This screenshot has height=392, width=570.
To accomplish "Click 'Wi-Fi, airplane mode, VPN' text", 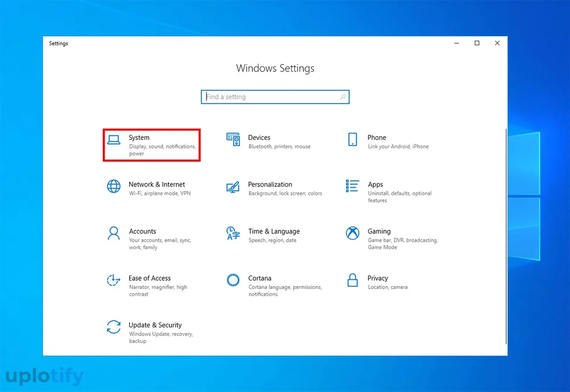I will point(159,193).
